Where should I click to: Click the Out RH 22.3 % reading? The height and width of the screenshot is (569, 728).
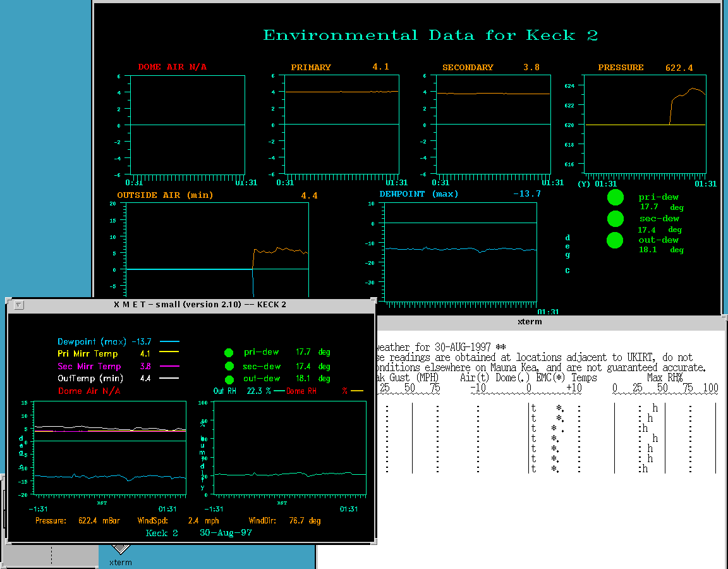point(243,391)
